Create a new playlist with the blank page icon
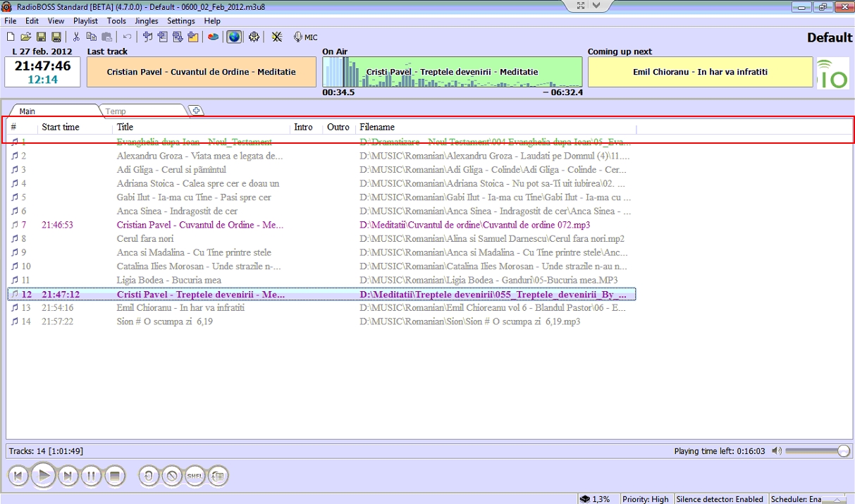 point(11,37)
